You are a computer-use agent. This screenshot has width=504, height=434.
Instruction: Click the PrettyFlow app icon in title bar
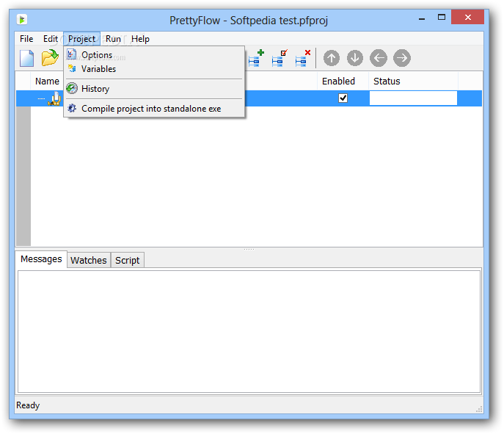22,20
